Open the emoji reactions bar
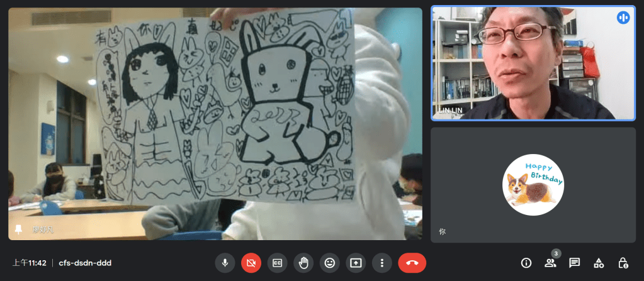Viewport: 644px width, 281px height. pyautogui.click(x=329, y=263)
